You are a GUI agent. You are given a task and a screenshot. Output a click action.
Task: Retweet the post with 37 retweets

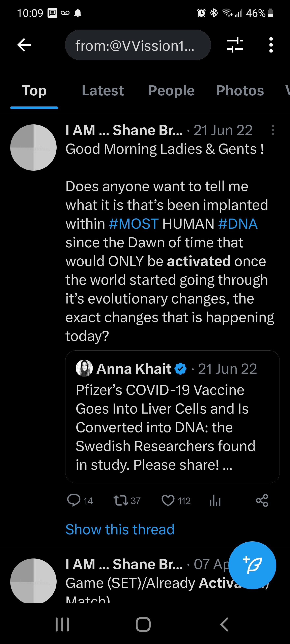click(121, 501)
